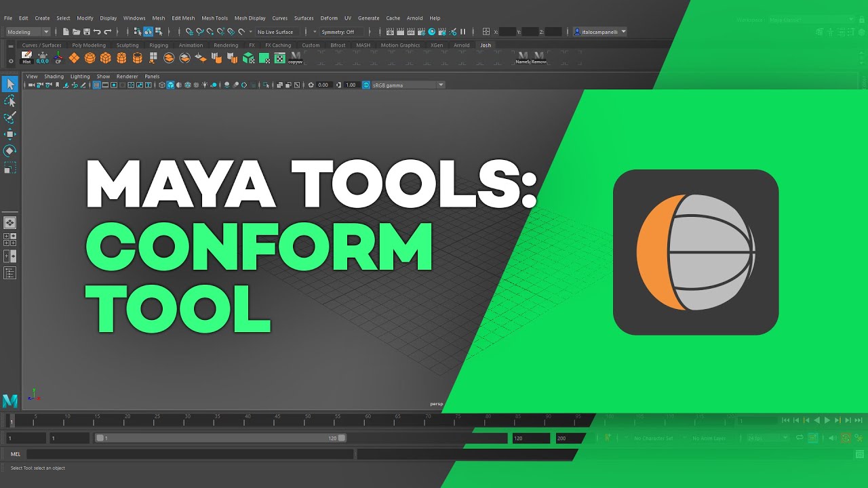Click the viewport gamma 1.00 field
The image size is (868, 488).
pyautogui.click(x=351, y=85)
